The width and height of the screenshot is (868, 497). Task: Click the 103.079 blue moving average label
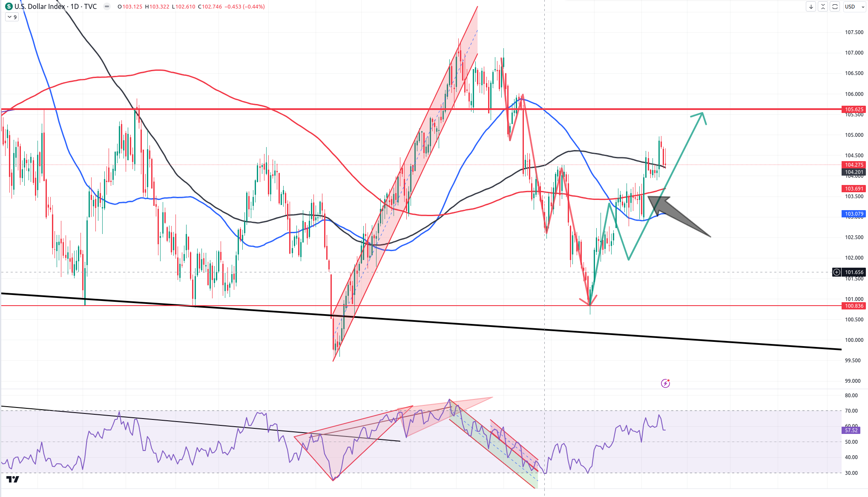pyautogui.click(x=854, y=214)
